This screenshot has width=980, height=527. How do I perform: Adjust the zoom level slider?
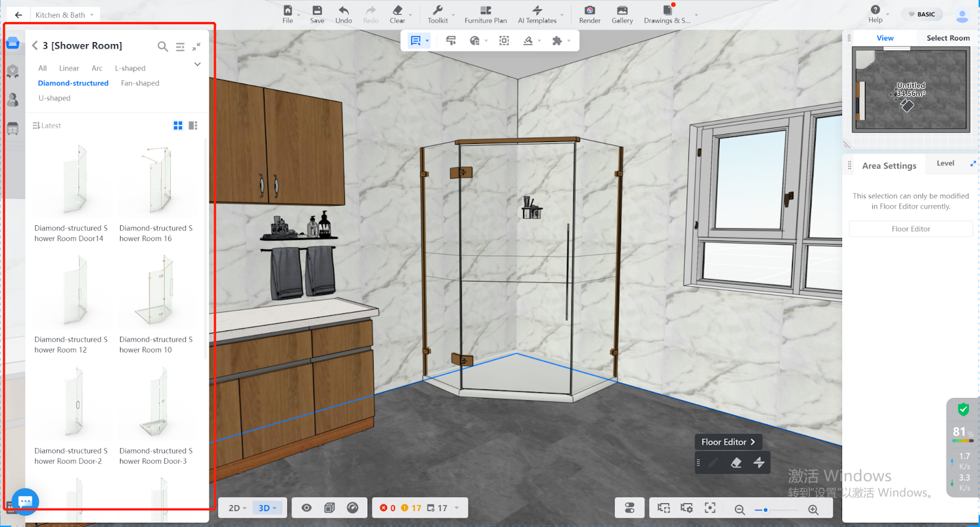[x=777, y=509]
